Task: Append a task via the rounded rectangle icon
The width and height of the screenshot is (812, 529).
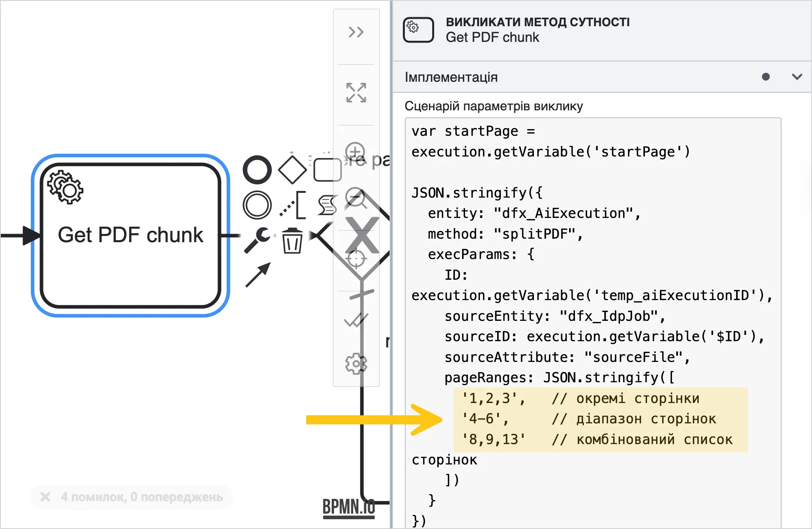Action: 328,170
